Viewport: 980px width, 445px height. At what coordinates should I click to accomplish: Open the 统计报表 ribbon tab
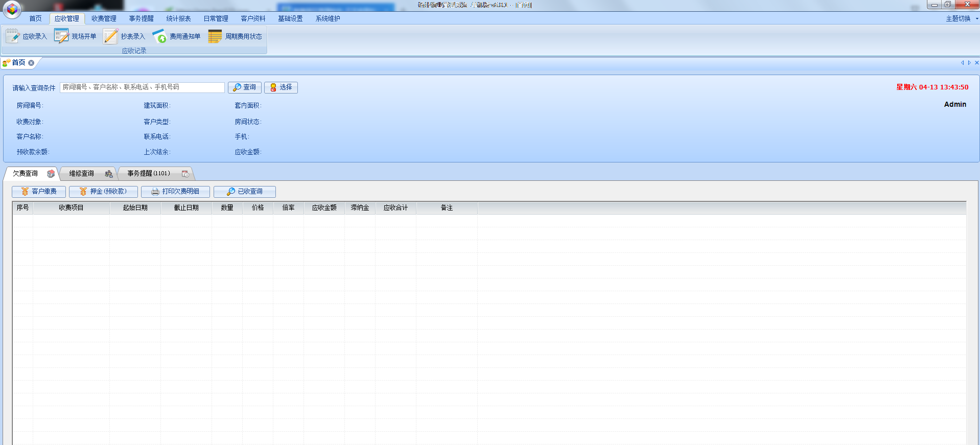(178, 18)
